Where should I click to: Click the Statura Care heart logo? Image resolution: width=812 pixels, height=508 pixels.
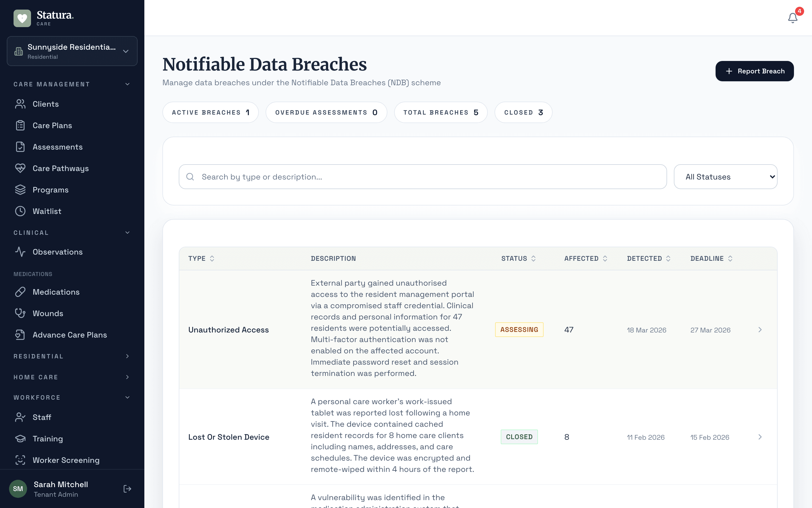(22, 18)
